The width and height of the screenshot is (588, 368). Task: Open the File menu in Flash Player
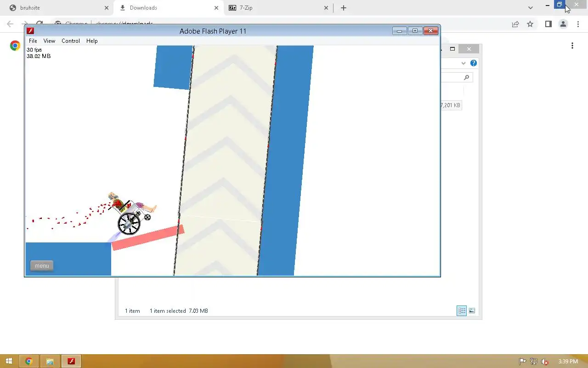[33, 41]
